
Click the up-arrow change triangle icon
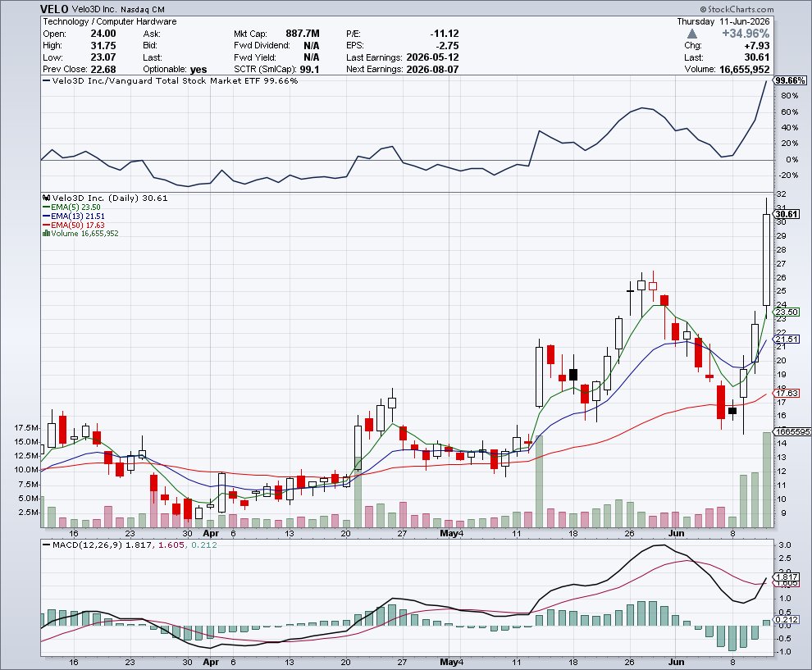point(692,34)
